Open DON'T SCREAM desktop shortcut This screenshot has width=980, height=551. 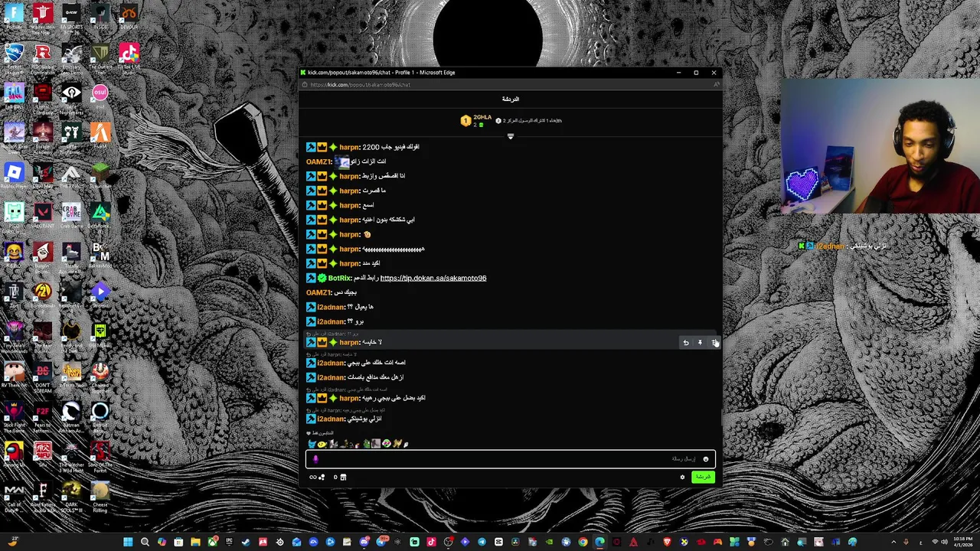(x=43, y=376)
